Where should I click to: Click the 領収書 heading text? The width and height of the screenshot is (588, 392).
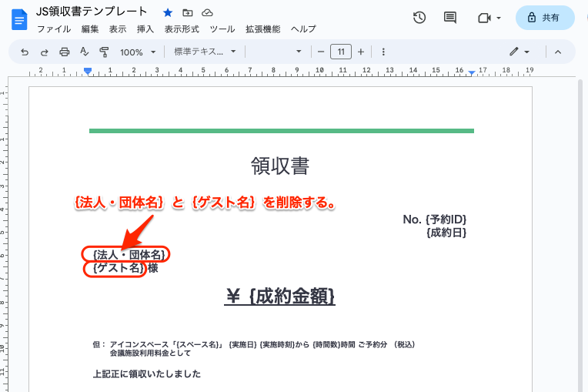coord(280,166)
